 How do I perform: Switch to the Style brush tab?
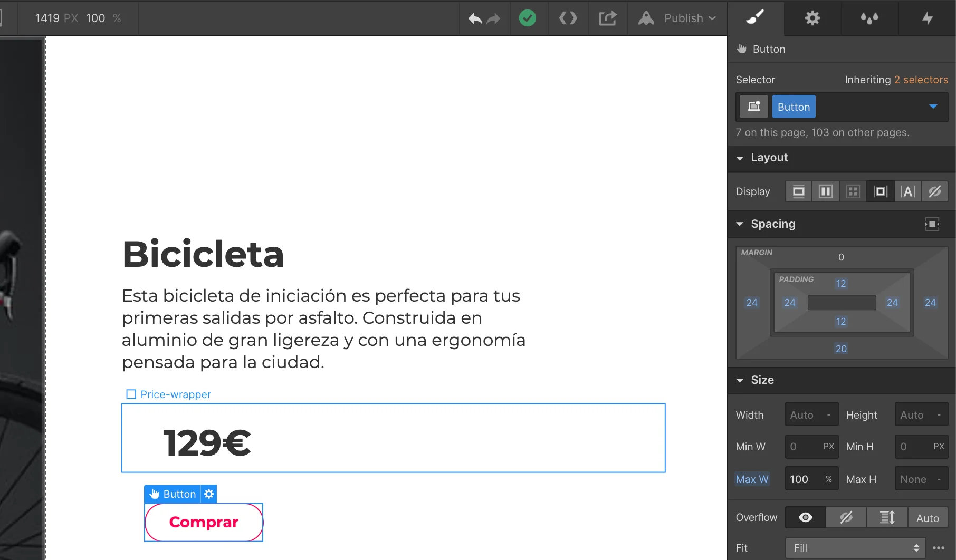click(755, 18)
